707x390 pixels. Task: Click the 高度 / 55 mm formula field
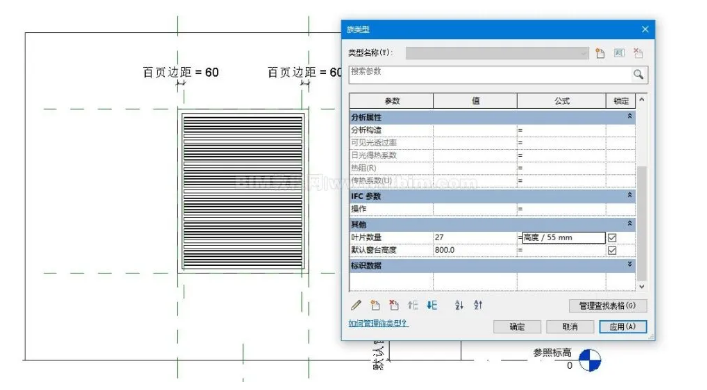pos(564,238)
